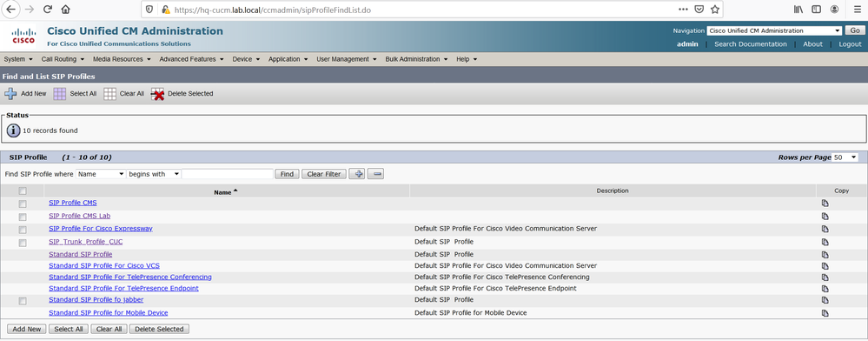Check the box for Standard SIP Profile fo jabber
Image resolution: width=868 pixels, height=341 pixels.
click(x=23, y=301)
